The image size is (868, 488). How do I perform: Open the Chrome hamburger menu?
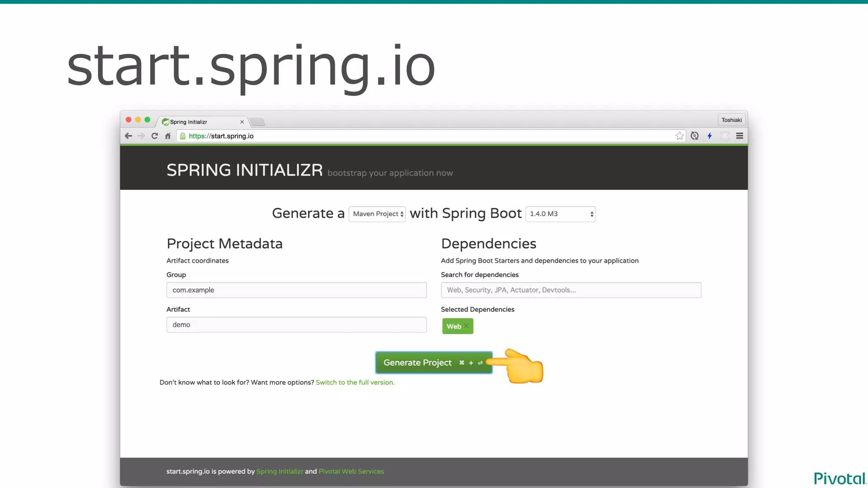[x=740, y=136]
